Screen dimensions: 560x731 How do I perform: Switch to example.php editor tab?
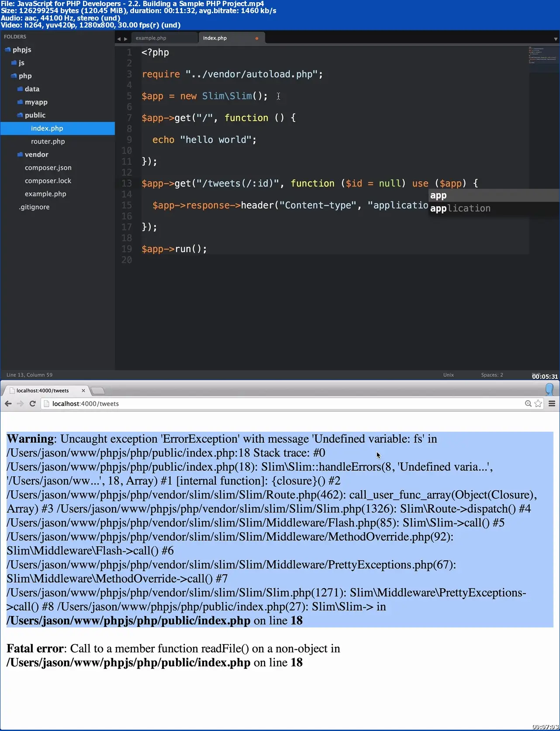point(164,38)
